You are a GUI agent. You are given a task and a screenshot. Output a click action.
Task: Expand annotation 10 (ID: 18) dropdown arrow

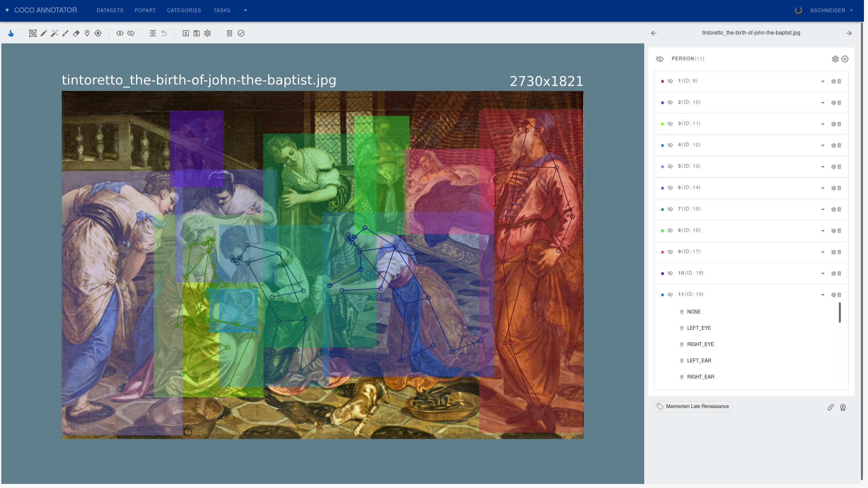click(823, 273)
